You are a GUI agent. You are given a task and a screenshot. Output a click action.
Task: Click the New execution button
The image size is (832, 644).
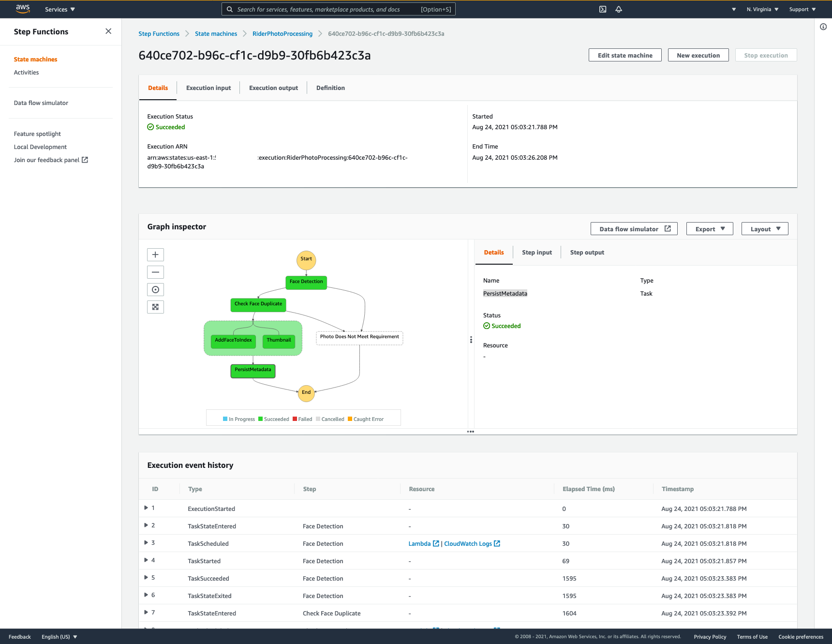[698, 55]
